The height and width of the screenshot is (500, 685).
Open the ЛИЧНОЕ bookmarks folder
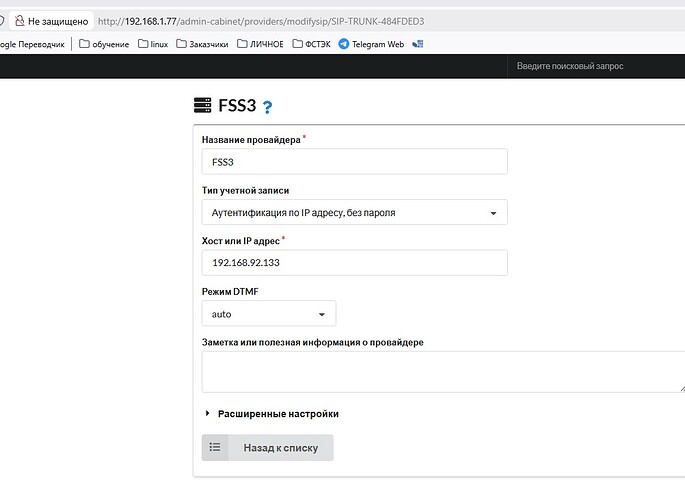[x=260, y=44]
